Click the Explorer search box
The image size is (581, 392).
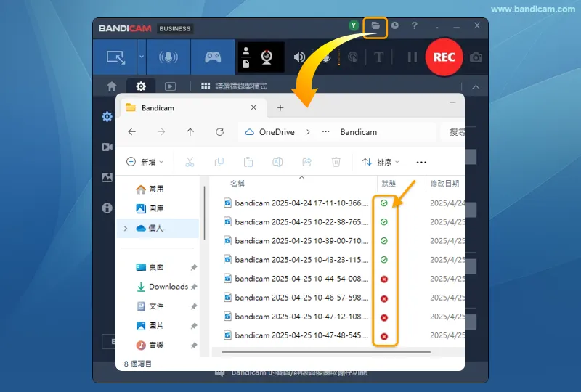tap(452, 132)
